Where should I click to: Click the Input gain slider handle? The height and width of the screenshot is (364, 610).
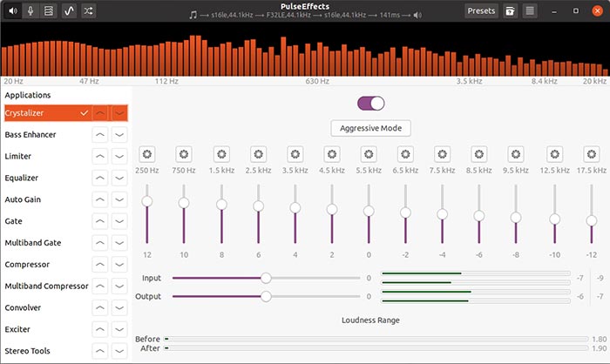point(266,278)
